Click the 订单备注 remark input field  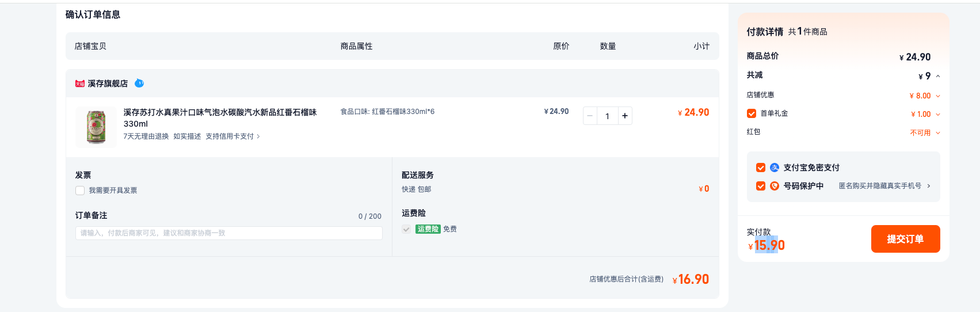(x=229, y=233)
